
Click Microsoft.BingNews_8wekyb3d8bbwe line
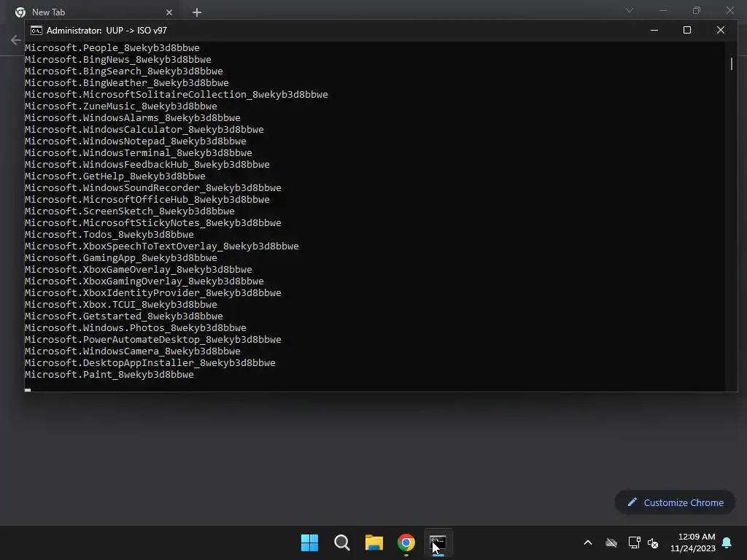[x=118, y=60]
